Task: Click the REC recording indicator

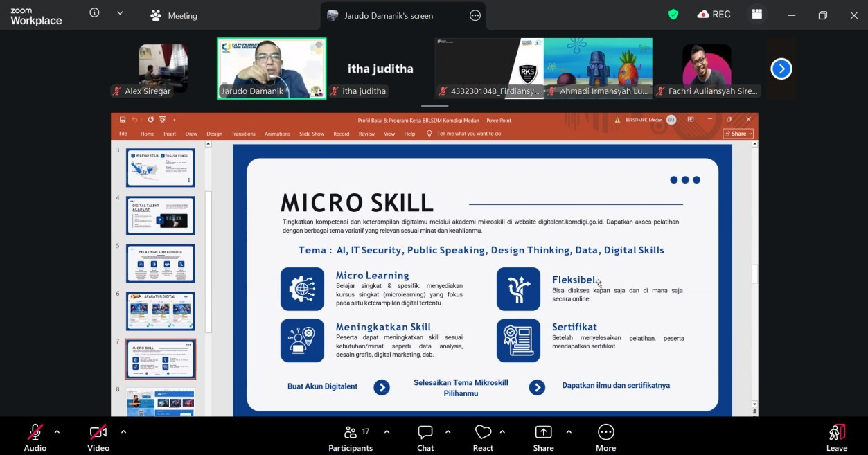Action: (714, 15)
